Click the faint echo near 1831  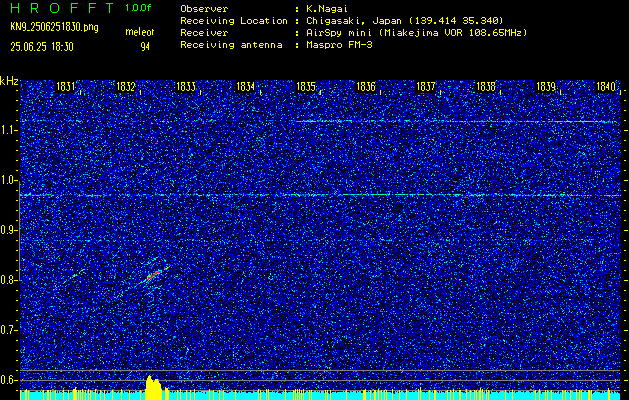tap(77, 274)
